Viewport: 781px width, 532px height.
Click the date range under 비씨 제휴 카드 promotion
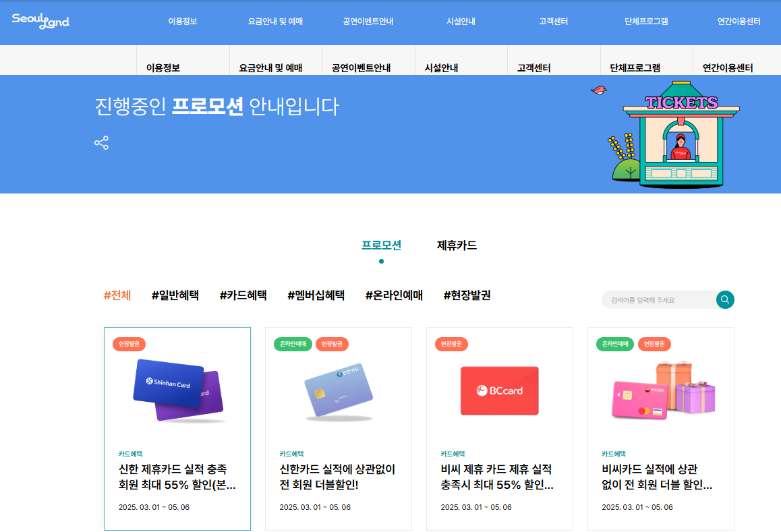(476, 507)
